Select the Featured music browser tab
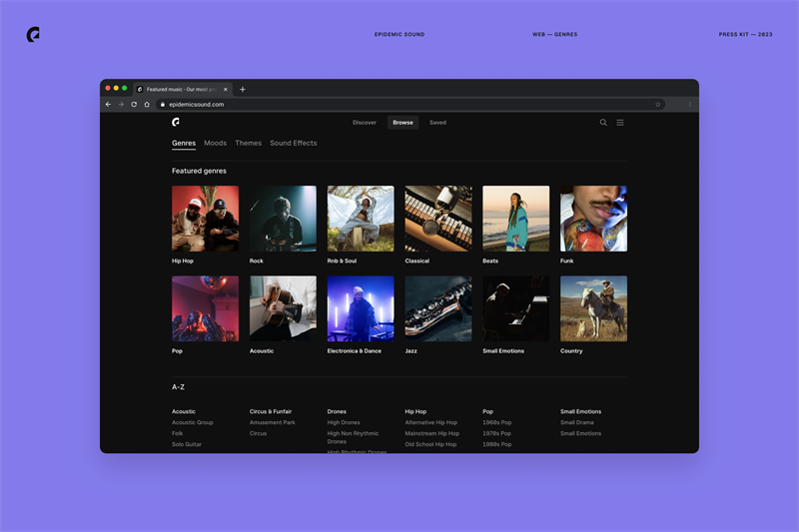The image size is (799, 532). coord(183,89)
